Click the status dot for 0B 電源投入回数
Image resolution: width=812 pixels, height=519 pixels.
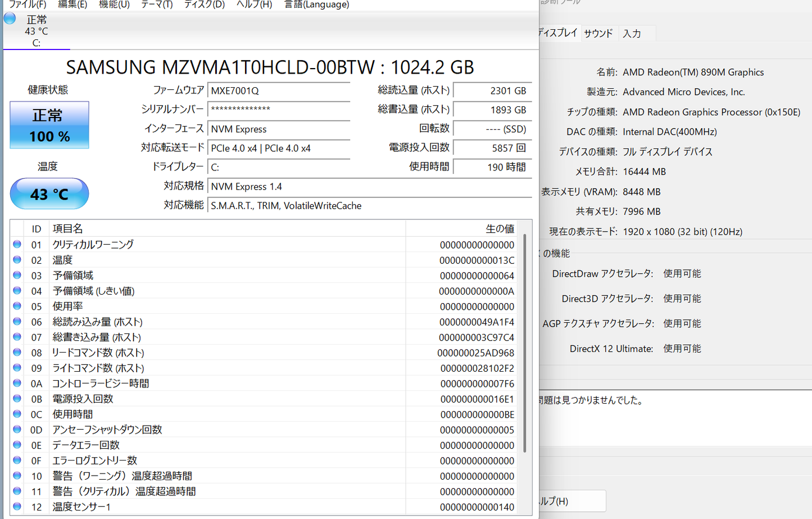[17, 399]
